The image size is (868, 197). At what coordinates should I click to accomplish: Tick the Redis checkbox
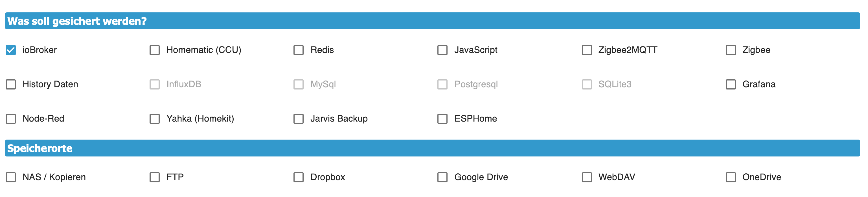[299, 50]
